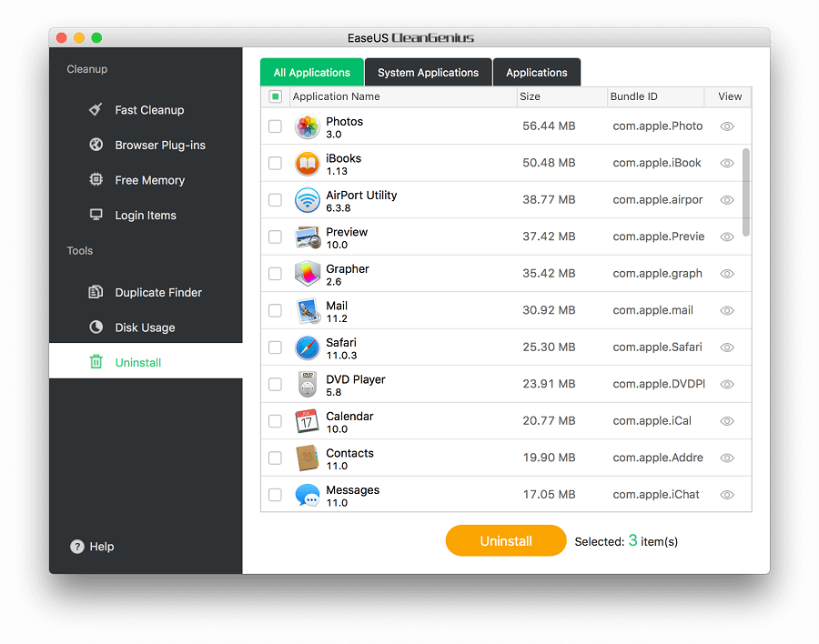
Task: Switch to the All Applications tab
Action: click(x=312, y=72)
